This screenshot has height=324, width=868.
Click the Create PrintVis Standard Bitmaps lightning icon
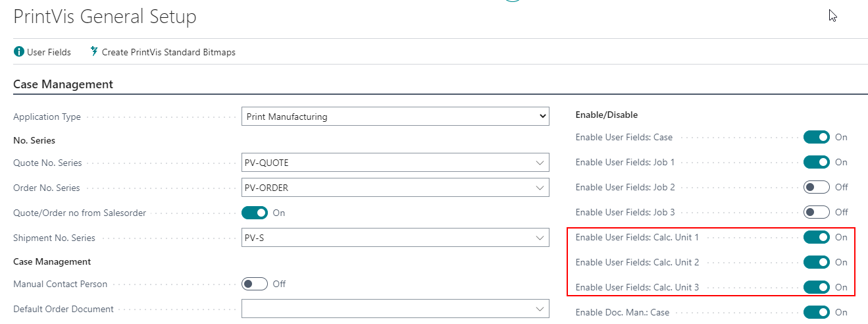point(94,51)
